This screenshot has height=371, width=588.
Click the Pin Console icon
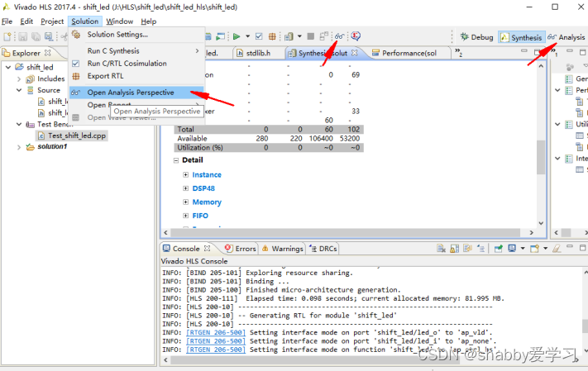498,249
